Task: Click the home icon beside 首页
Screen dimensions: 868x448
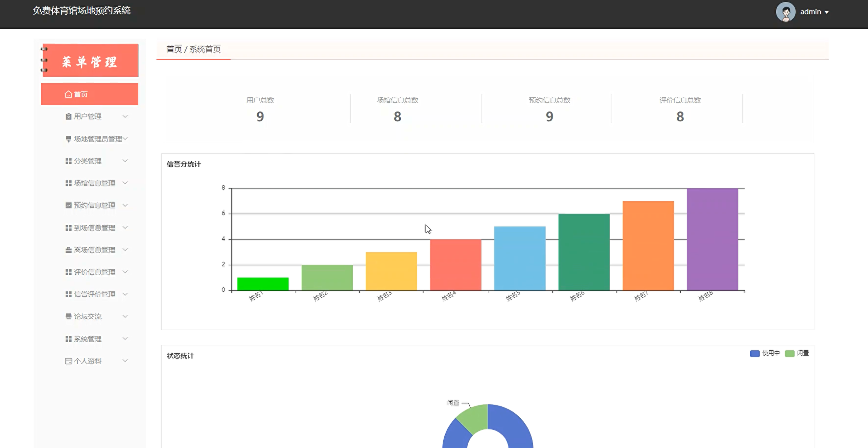Action: coord(68,94)
